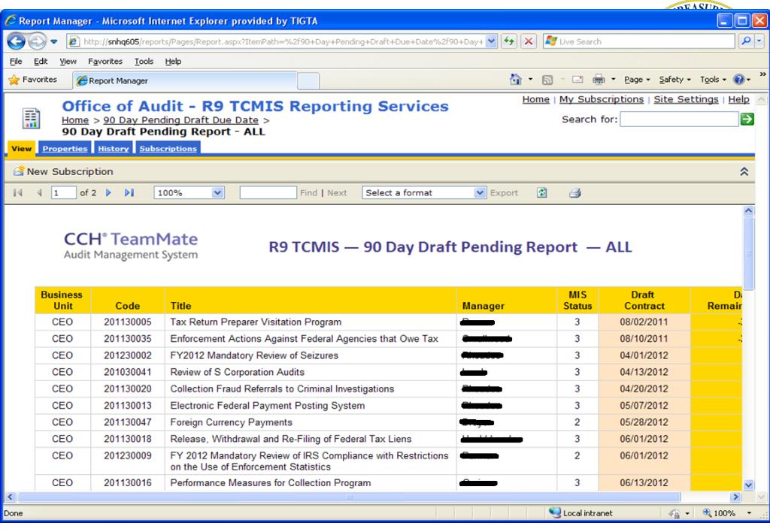The width and height of the screenshot is (770, 532).
Task: Click the scroll down arrow of report
Action: click(748, 485)
